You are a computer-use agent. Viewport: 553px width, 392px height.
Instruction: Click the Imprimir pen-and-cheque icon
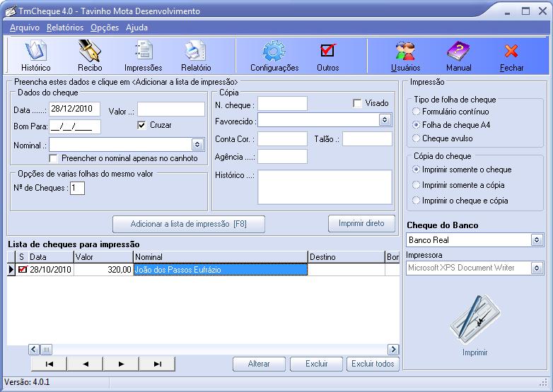[x=475, y=319]
